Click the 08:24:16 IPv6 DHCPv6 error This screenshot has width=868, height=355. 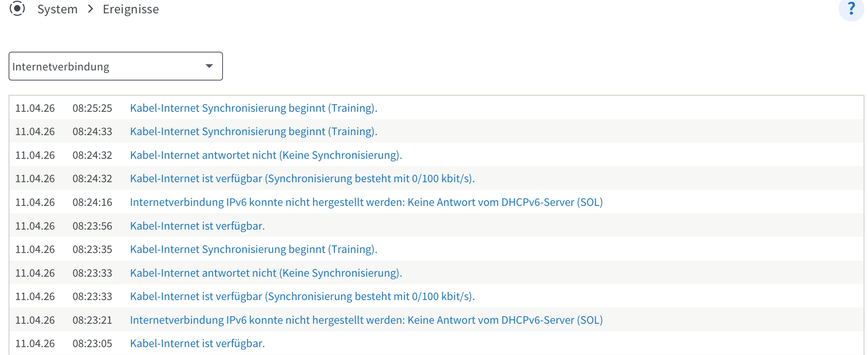point(366,202)
